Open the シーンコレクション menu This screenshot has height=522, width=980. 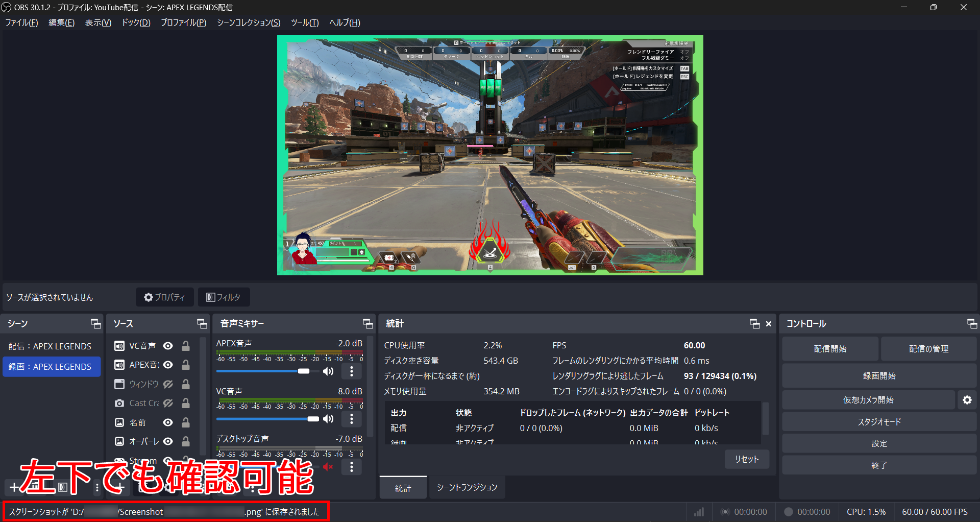coord(249,22)
